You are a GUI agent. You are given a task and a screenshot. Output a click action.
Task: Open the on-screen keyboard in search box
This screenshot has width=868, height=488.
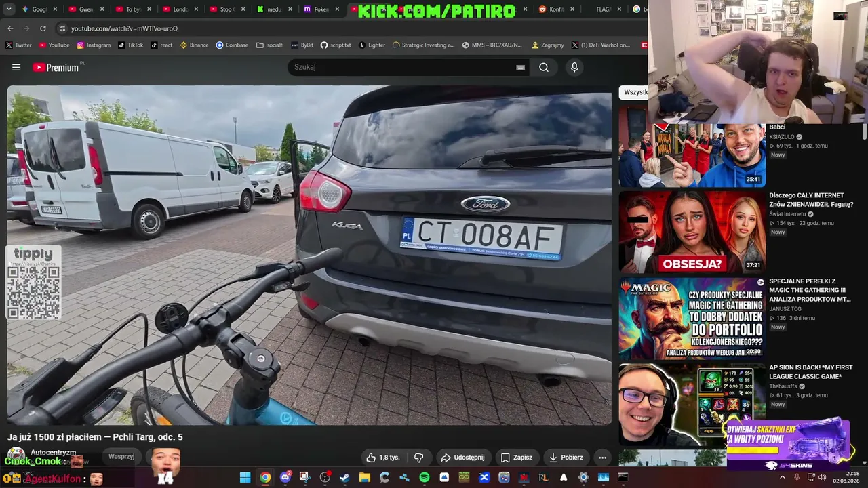tap(520, 67)
